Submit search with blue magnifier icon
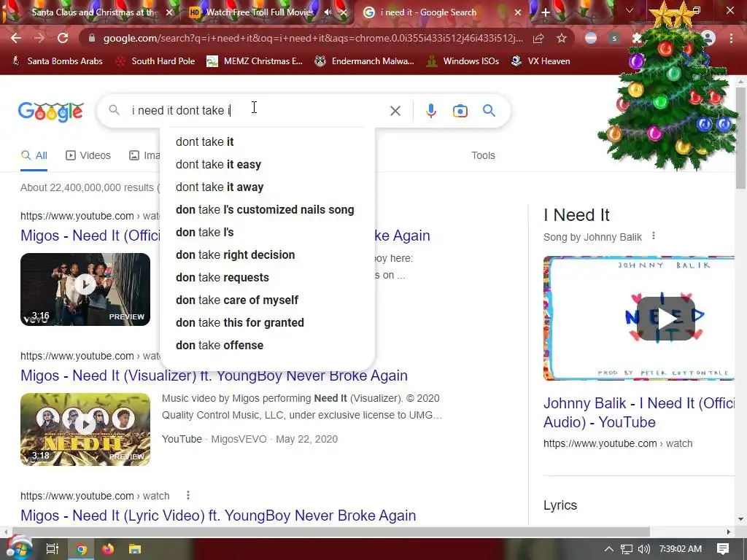The image size is (747, 560). [x=489, y=111]
